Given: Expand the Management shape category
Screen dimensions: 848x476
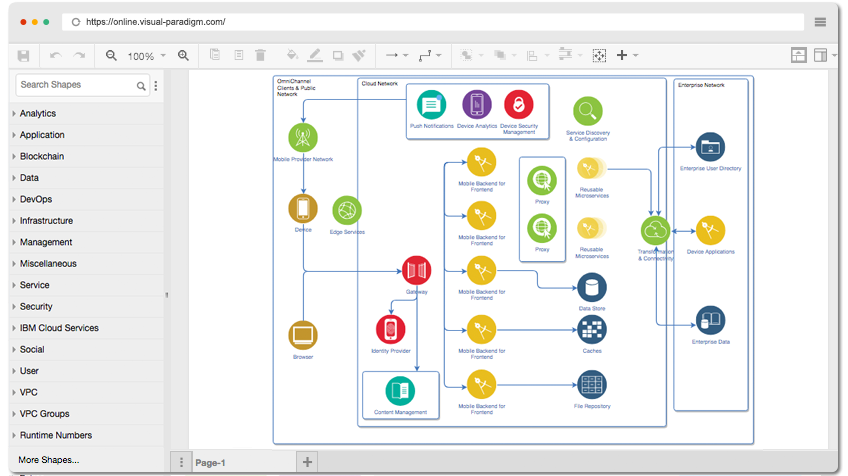Looking at the screenshot, I should (87, 242).
